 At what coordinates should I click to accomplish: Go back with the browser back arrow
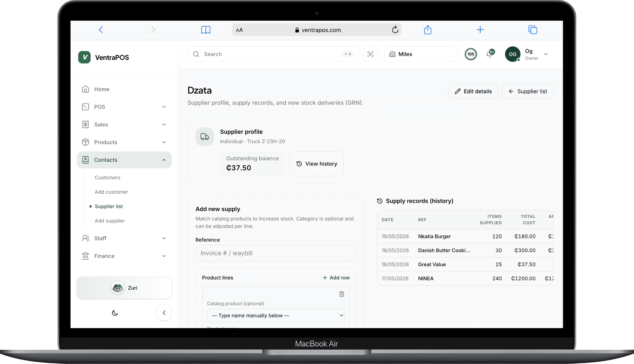101,30
